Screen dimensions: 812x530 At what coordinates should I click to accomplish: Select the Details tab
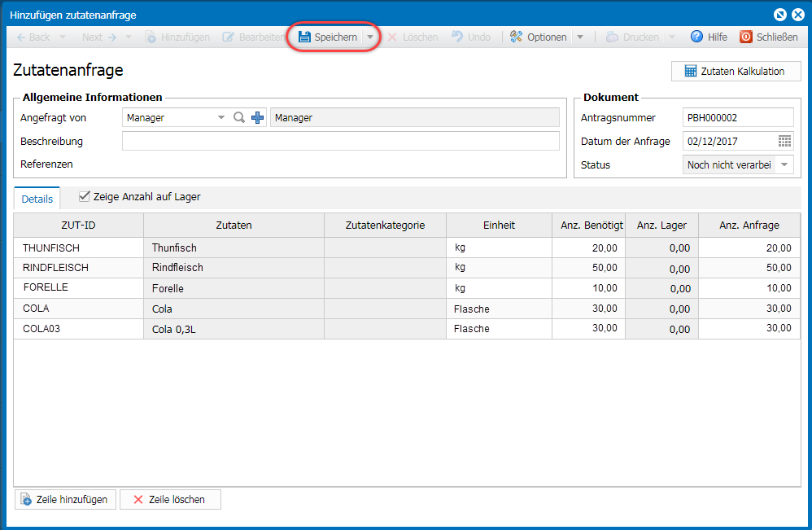(x=37, y=199)
